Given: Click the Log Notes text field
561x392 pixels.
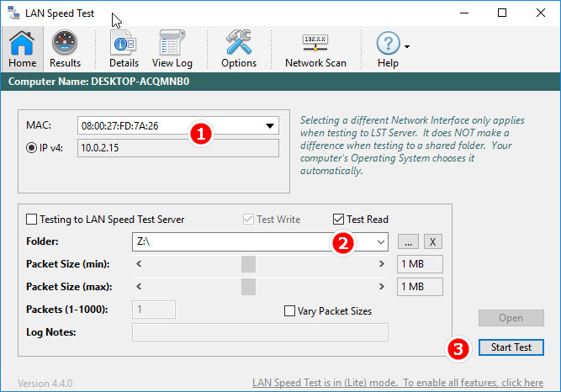Looking at the screenshot, I should click(x=260, y=332).
